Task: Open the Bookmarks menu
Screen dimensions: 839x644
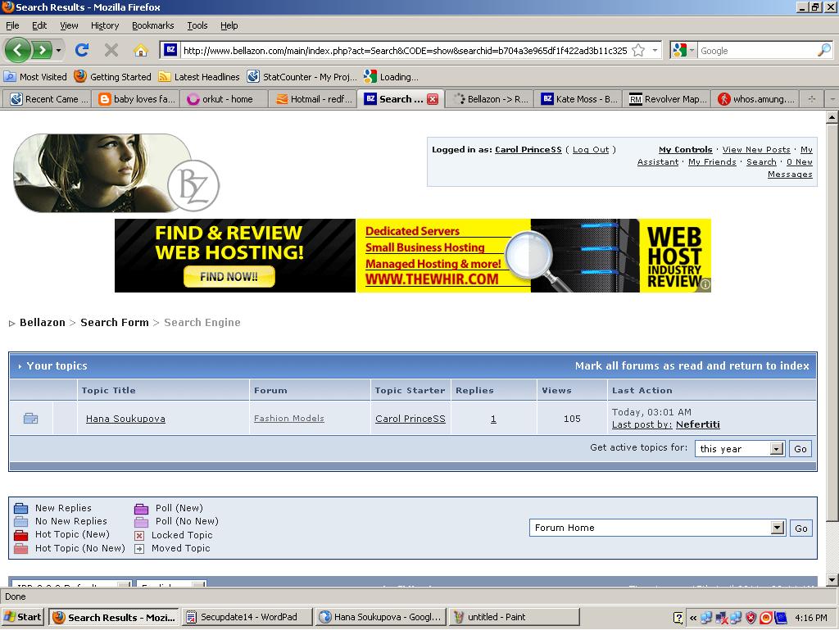Action: [x=152, y=25]
